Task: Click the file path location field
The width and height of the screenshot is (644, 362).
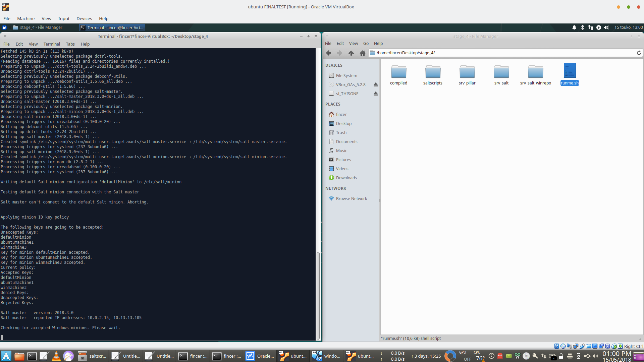Action: (x=503, y=53)
